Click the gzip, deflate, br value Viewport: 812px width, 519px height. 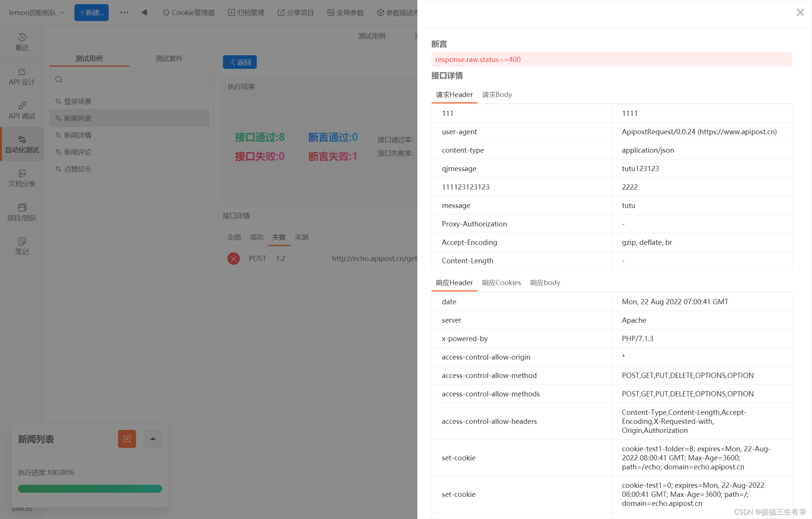pos(647,242)
